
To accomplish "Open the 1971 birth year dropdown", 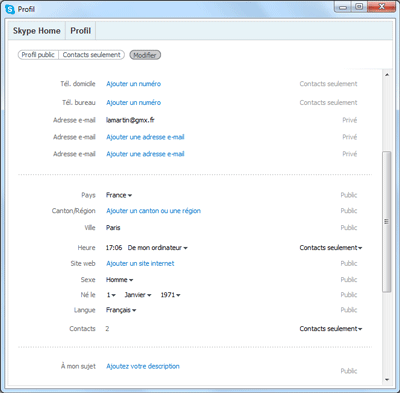I will coord(170,295).
